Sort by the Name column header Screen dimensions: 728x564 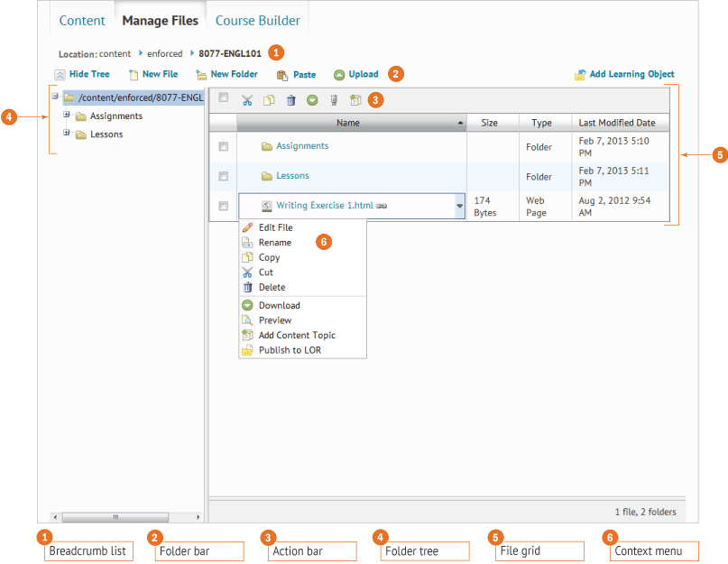[x=352, y=123]
